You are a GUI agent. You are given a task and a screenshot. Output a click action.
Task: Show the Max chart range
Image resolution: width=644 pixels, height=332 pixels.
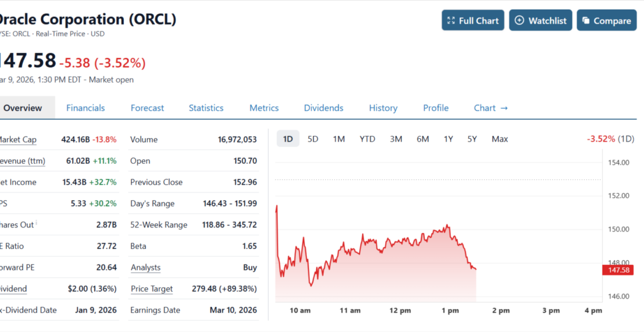[x=500, y=139]
